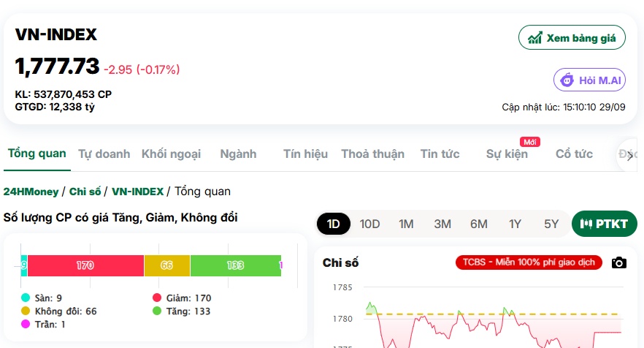Select the 1D chart range

(x=334, y=224)
